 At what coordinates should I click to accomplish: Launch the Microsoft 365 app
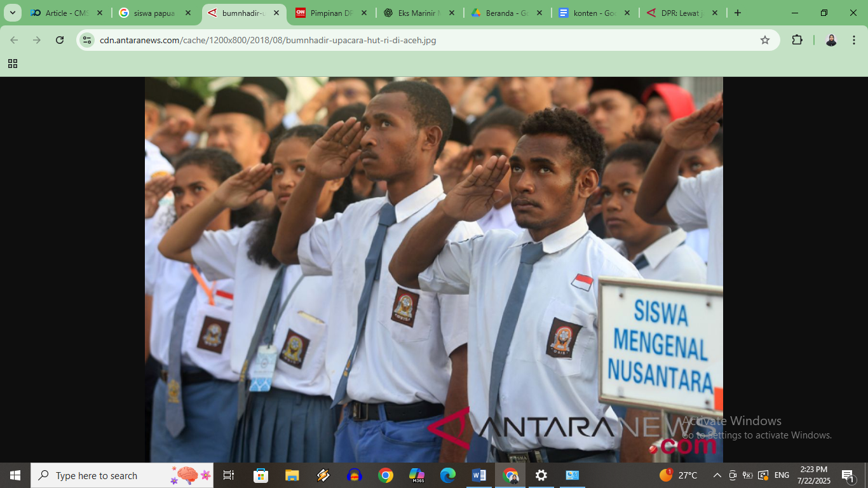click(x=417, y=475)
